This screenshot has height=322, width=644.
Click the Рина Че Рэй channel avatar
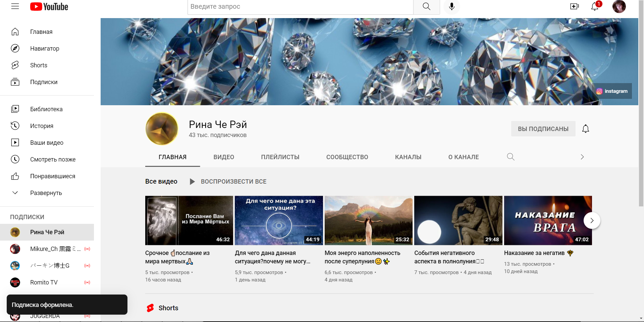[162, 129]
